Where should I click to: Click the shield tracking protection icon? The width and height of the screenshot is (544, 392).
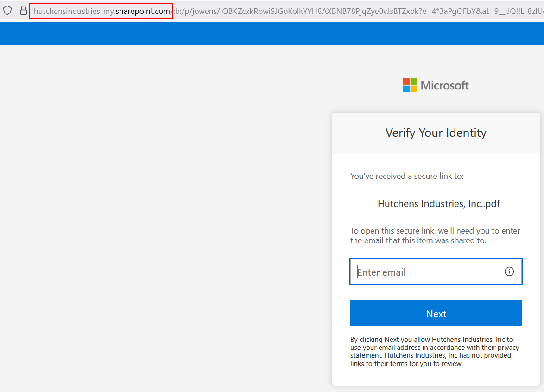[7, 10]
